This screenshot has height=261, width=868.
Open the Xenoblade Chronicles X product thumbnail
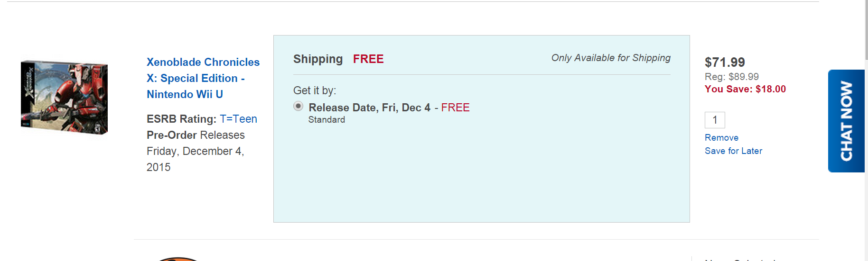click(x=64, y=97)
